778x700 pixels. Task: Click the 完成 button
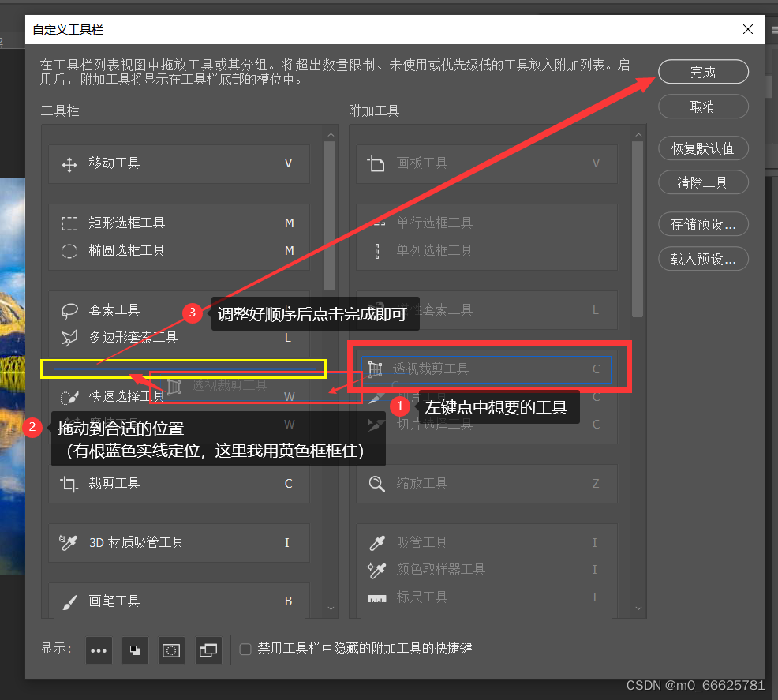[703, 72]
